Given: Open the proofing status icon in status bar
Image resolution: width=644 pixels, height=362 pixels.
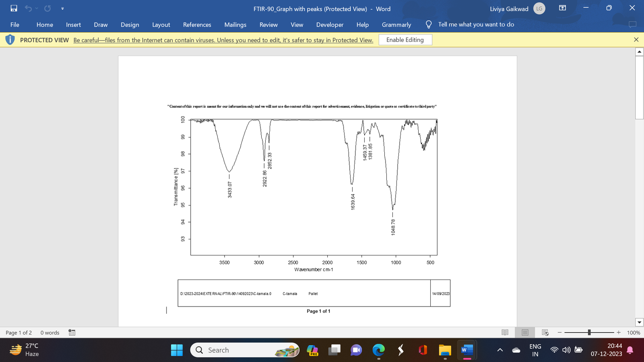Looking at the screenshot, I should [72, 332].
